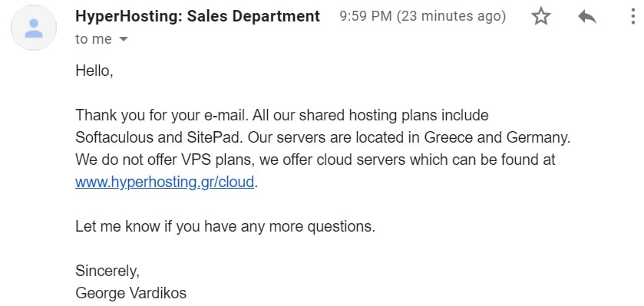
Task: Click sender name HyperHosting: Sales Department
Action: (197, 16)
